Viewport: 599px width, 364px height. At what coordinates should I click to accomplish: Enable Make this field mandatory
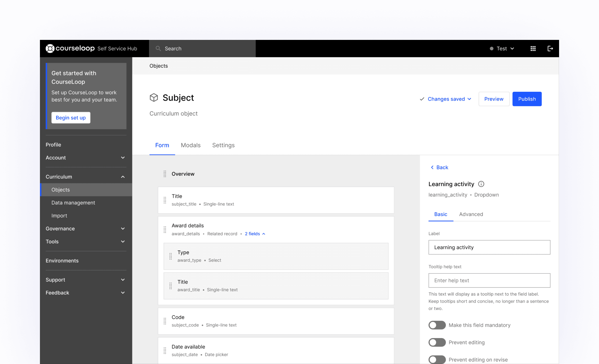[x=437, y=325]
